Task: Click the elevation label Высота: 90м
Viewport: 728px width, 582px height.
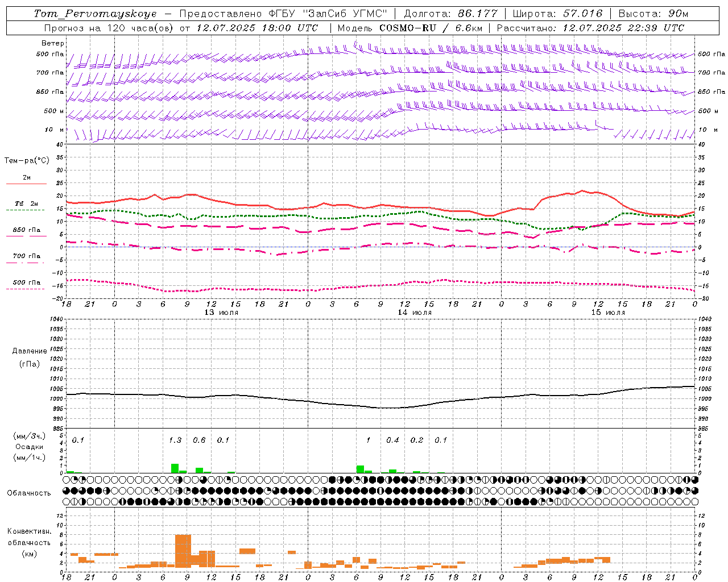Action: point(653,14)
